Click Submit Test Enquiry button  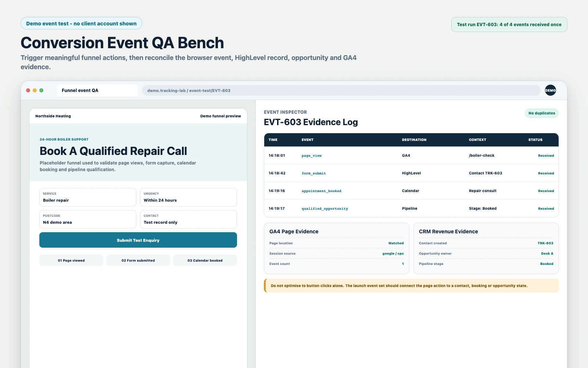coord(138,240)
